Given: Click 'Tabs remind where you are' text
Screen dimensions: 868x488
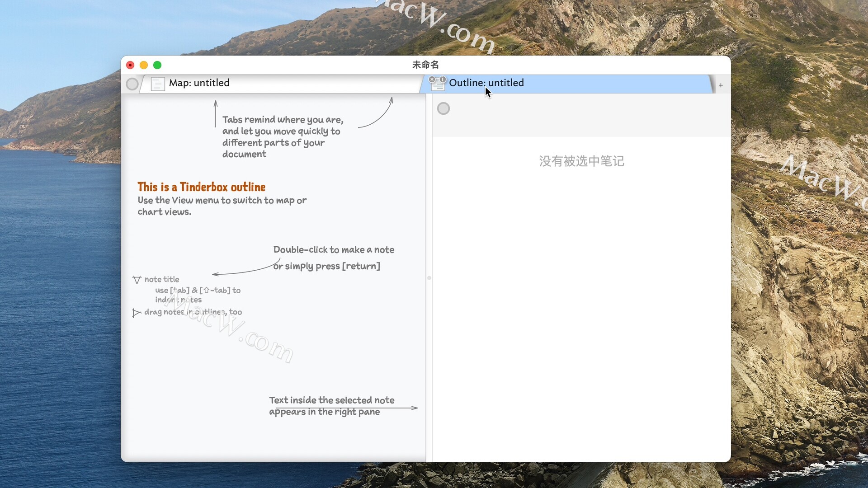Looking at the screenshot, I should point(283,137).
